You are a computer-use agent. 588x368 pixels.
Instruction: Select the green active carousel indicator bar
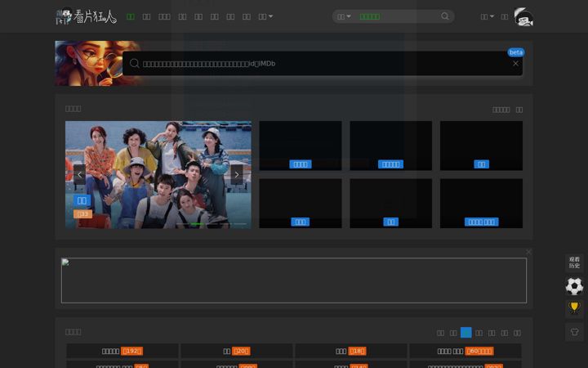[198, 224]
